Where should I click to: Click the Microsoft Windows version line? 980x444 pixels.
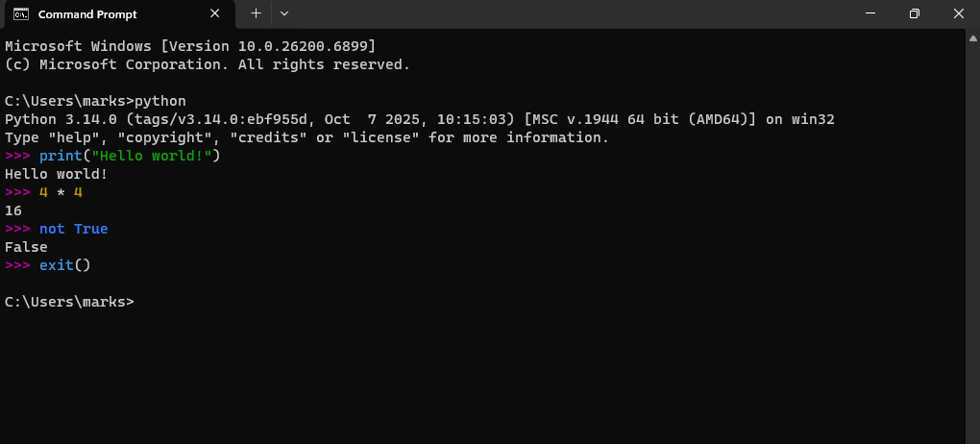(190, 46)
